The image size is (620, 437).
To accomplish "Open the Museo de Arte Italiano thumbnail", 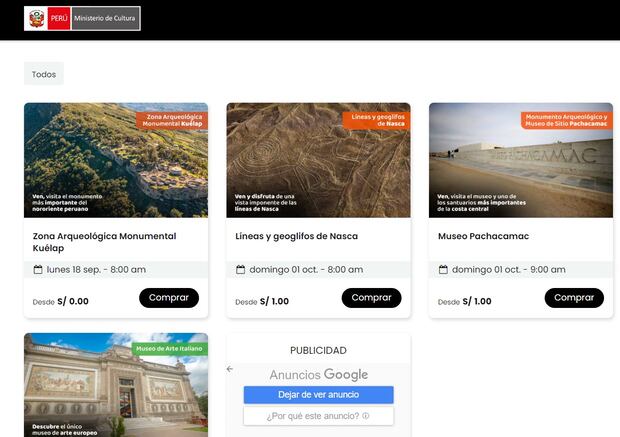I will 116,385.
